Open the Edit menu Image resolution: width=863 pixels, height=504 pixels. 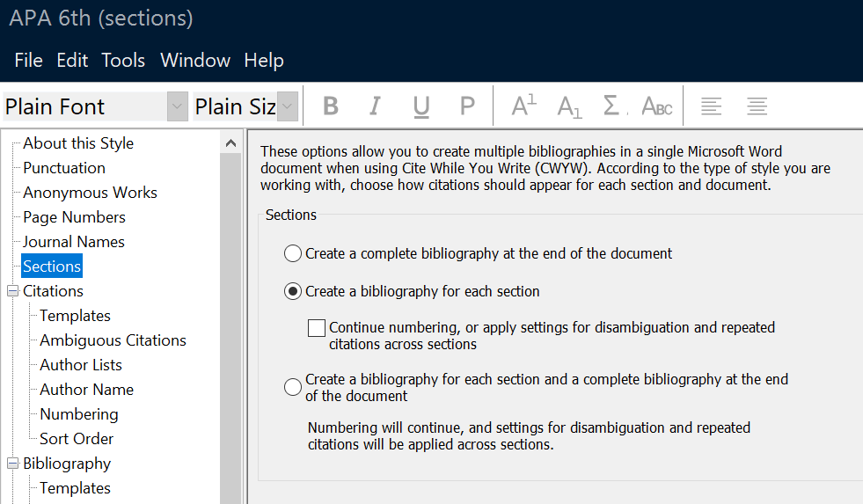click(72, 60)
